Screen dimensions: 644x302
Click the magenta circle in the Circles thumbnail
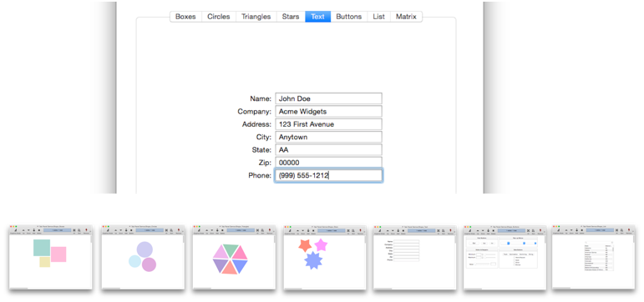(x=149, y=264)
